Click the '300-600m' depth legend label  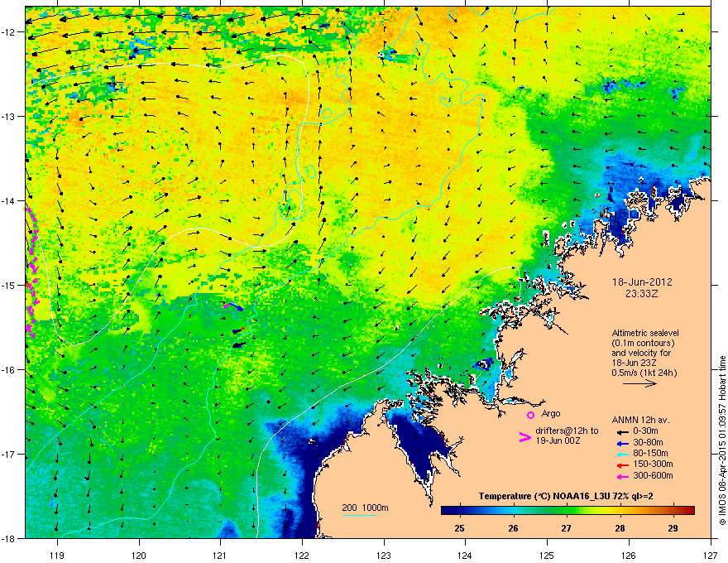(x=653, y=476)
